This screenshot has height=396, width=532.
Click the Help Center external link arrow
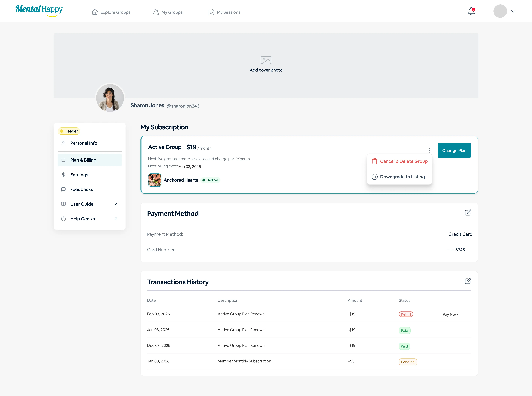[116, 219]
